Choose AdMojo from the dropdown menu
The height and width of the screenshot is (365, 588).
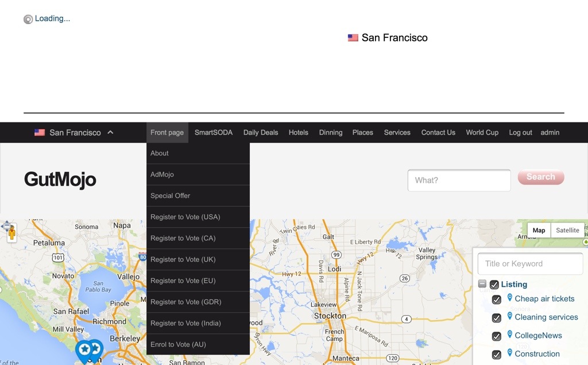click(162, 174)
